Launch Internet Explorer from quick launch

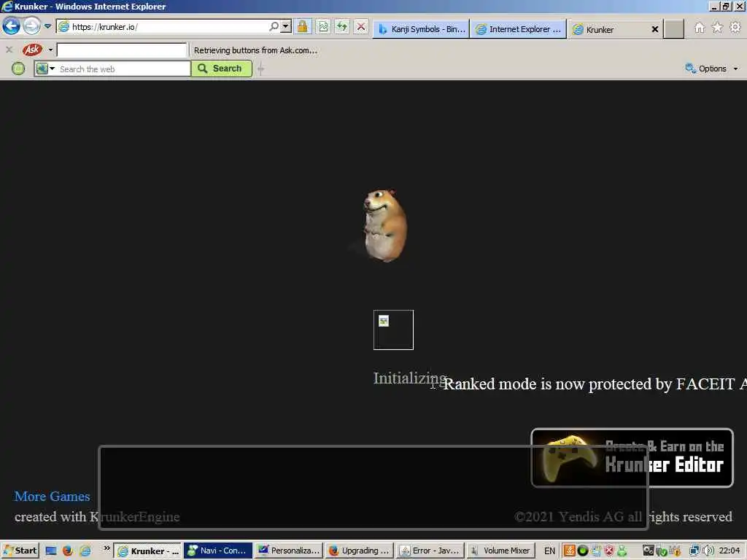point(85,551)
